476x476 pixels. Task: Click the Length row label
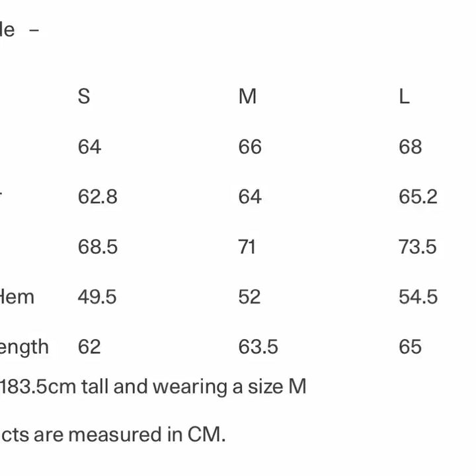tap(24, 347)
